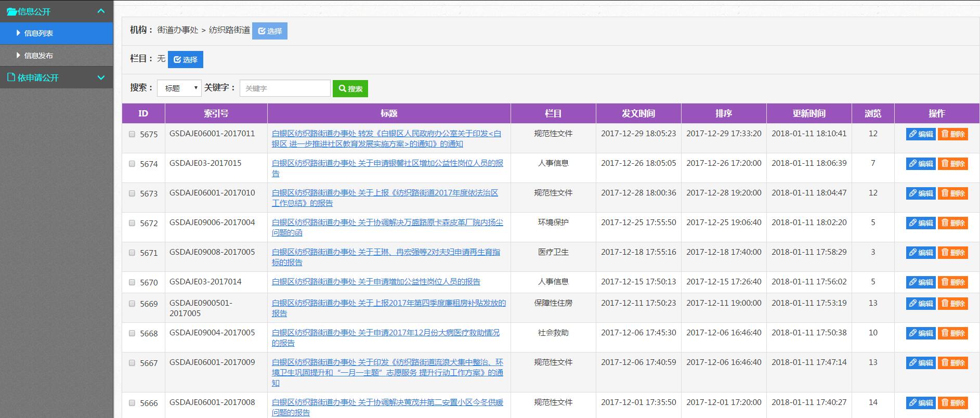Click the 浏览 column header
The width and height of the screenshot is (980, 418).
(x=873, y=113)
